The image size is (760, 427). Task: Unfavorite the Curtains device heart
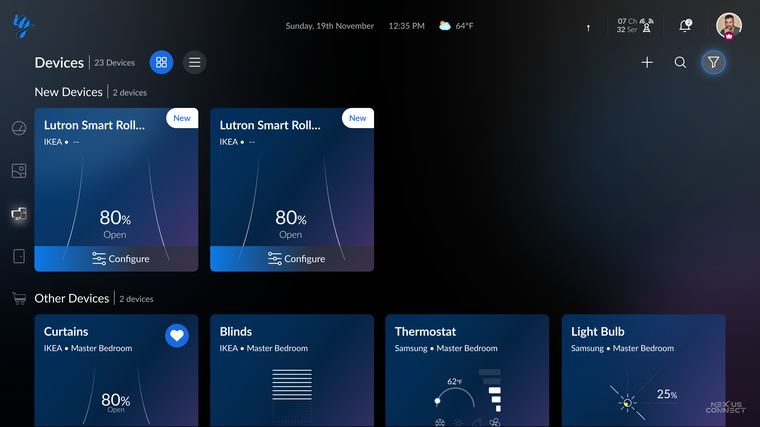point(177,335)
